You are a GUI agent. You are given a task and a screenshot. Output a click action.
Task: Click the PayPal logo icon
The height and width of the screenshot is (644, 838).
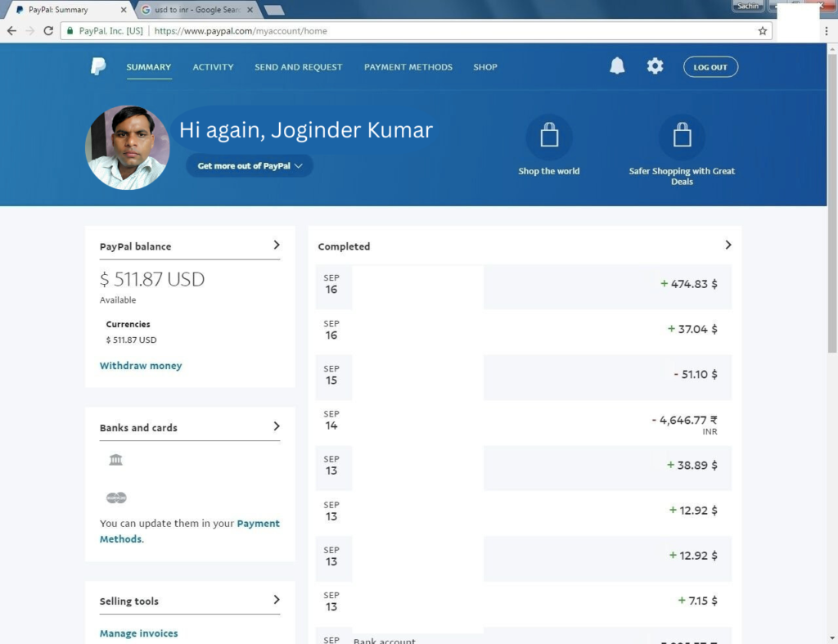coord(98,66)
